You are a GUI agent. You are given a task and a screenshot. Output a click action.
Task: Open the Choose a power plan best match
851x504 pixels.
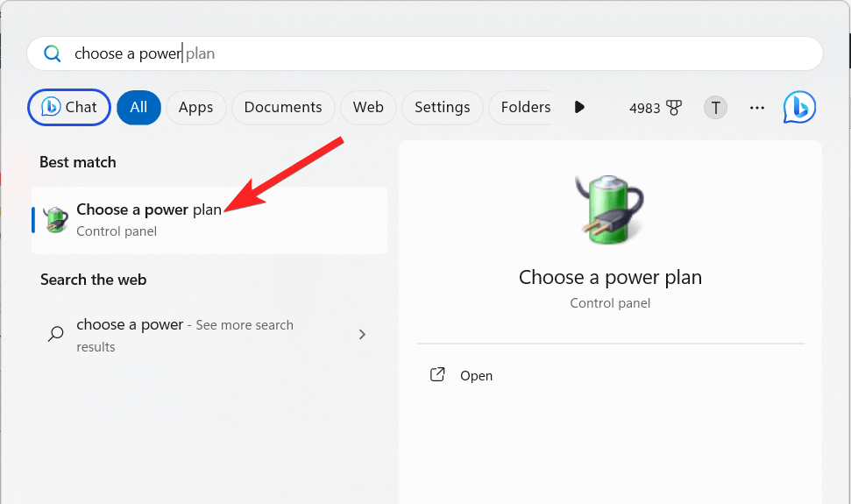(149, 219)
